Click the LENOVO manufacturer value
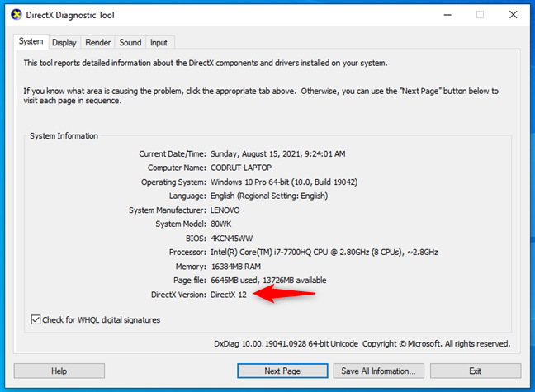535x392 pixels. click(x=225, y=210)
